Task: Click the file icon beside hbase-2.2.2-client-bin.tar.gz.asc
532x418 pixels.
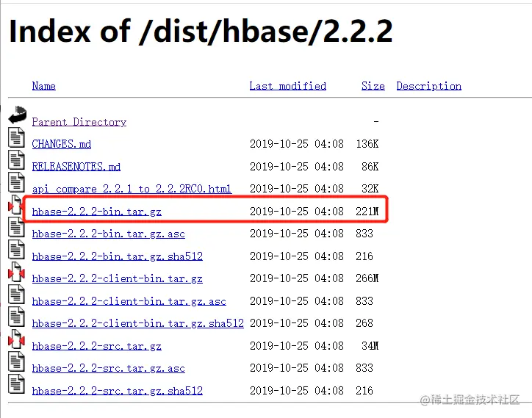Action: click(x=16, y=294)
